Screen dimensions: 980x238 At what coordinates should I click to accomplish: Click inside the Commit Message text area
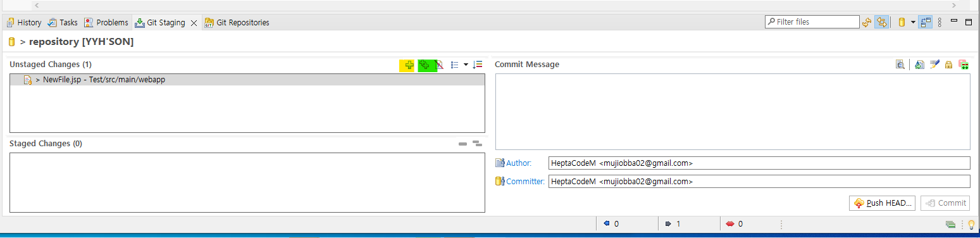(733, 111)
